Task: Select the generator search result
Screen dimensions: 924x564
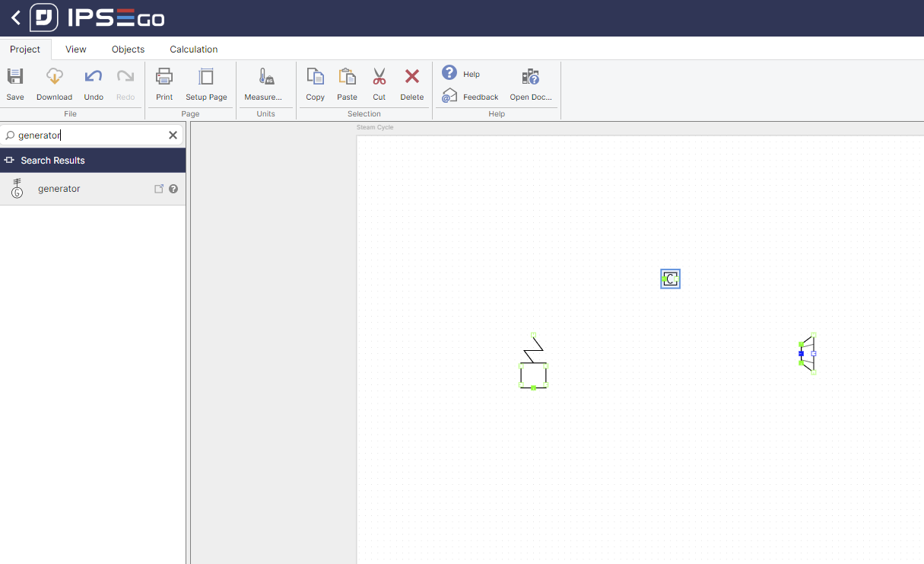Action: pos(59,189)
